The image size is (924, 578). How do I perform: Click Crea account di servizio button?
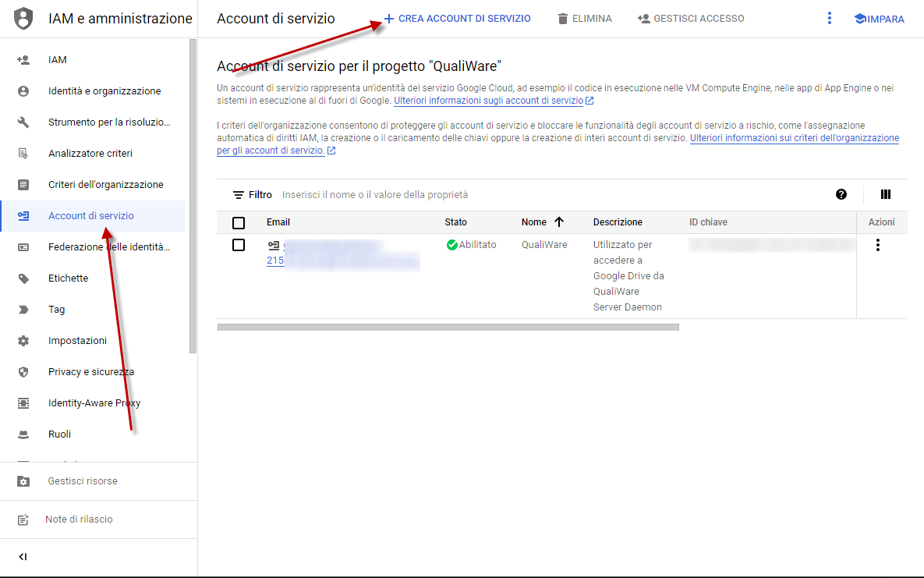coord(457,18)
